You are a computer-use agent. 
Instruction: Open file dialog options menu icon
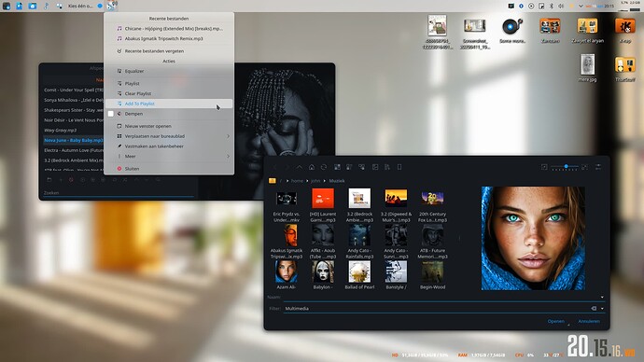click(598, 167)
